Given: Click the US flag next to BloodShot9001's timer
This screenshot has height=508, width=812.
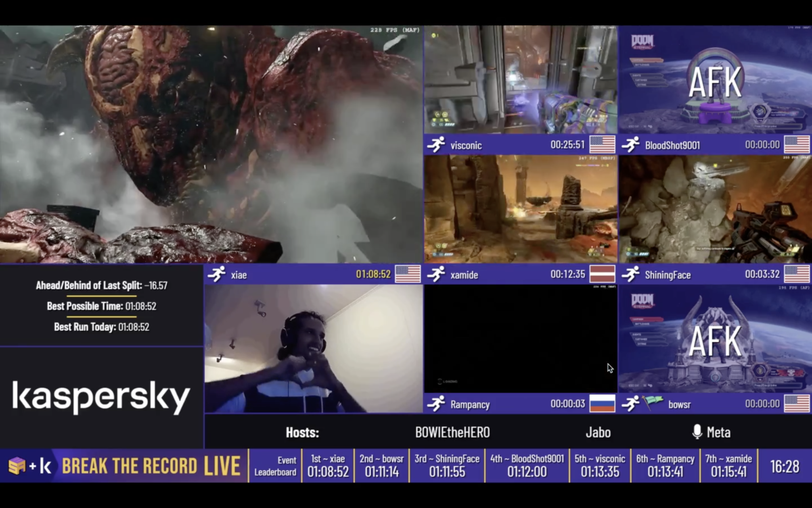Looking at the screenshot, I should coord(797,144).
